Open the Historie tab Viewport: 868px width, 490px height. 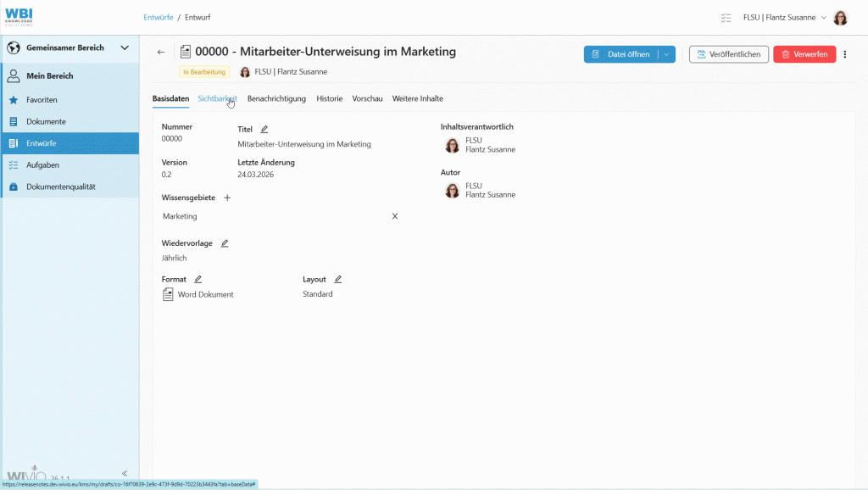point(327,98)
